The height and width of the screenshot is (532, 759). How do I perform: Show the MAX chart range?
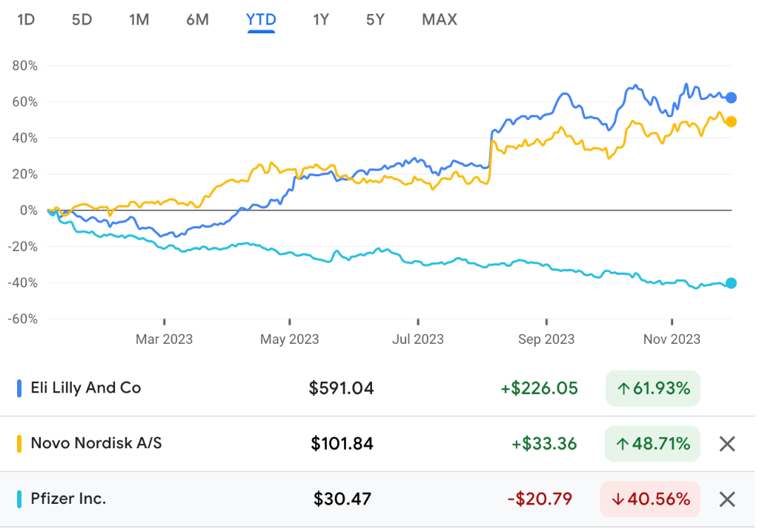click(x=440, y=20)
